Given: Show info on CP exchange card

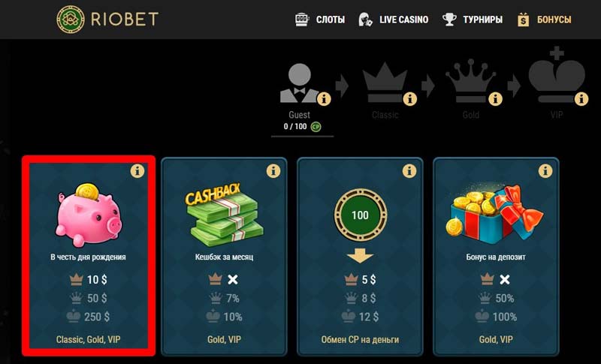Looking at the screenshot, I should 409,170.
